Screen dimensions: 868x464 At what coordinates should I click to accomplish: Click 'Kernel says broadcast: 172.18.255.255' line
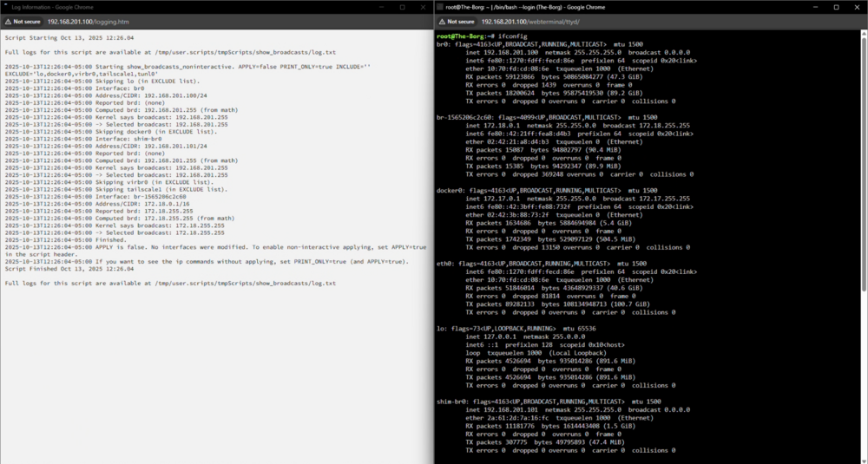tap(115, 225)
